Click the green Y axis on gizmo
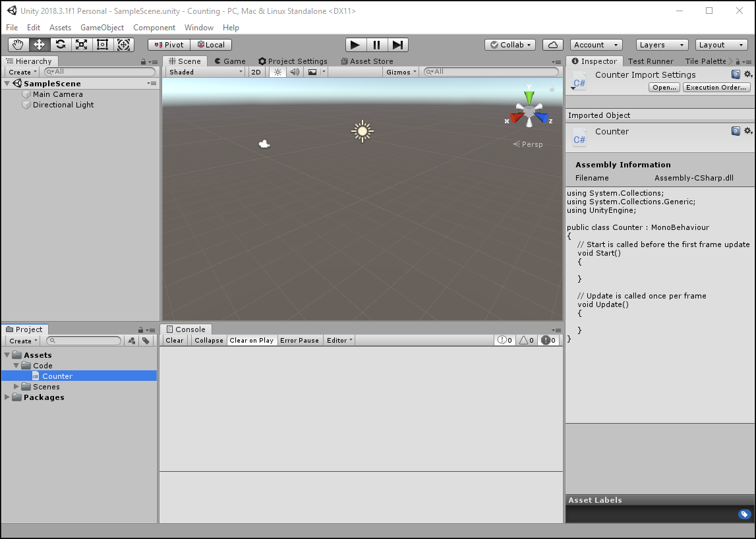756x539 pixels. [529, 98]
